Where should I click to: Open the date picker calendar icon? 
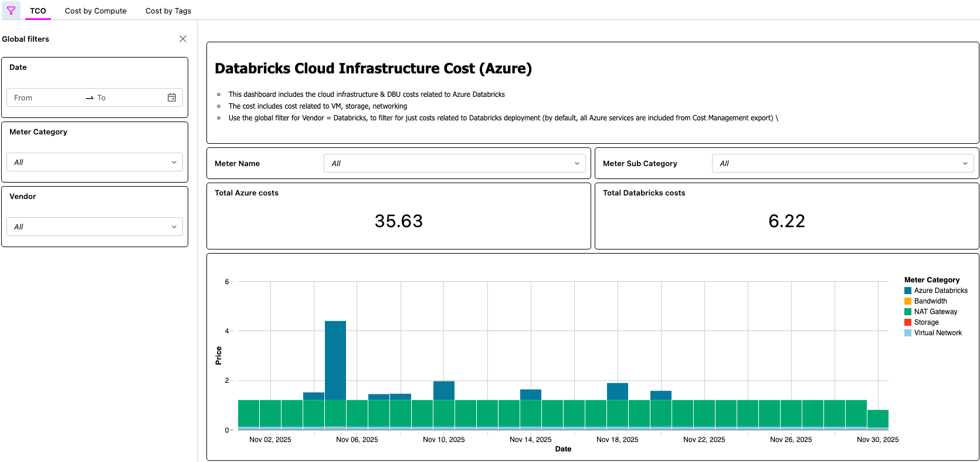[x=172, y=97]
